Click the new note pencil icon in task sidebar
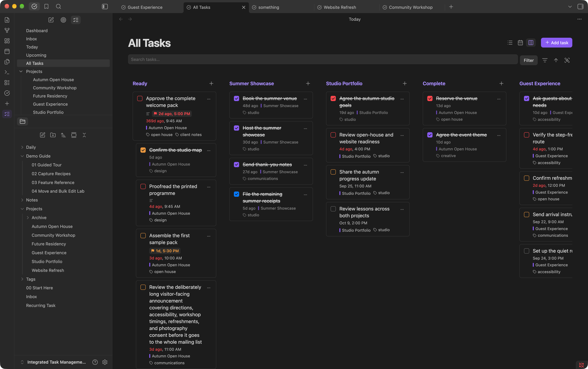 pyautogui.click(x=51, y=20)
